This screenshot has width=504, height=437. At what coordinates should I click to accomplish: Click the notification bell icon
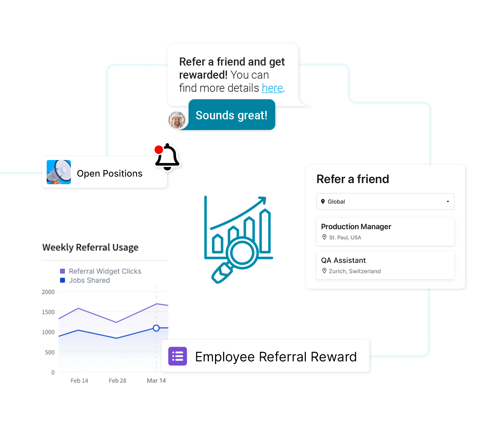coord(167,157)
